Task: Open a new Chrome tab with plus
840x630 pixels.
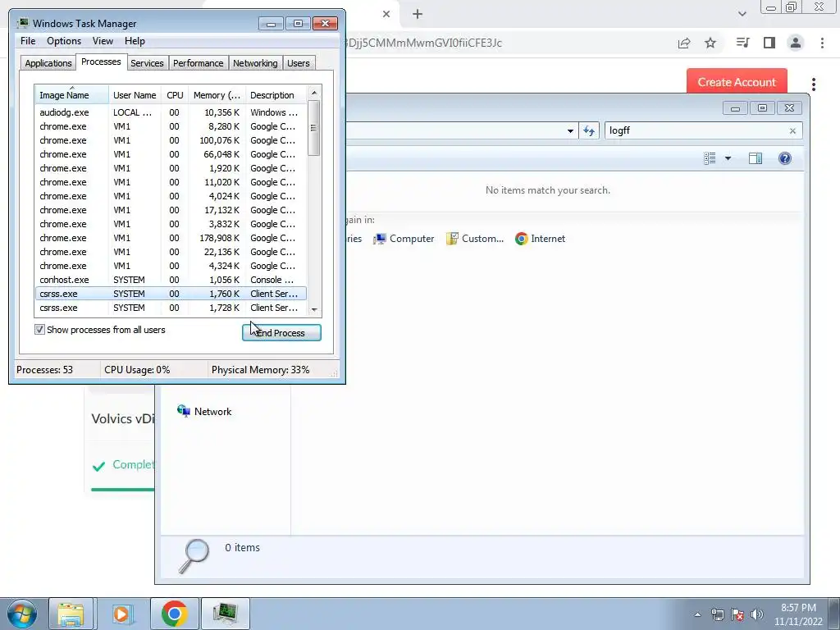Action: [418, 15]
